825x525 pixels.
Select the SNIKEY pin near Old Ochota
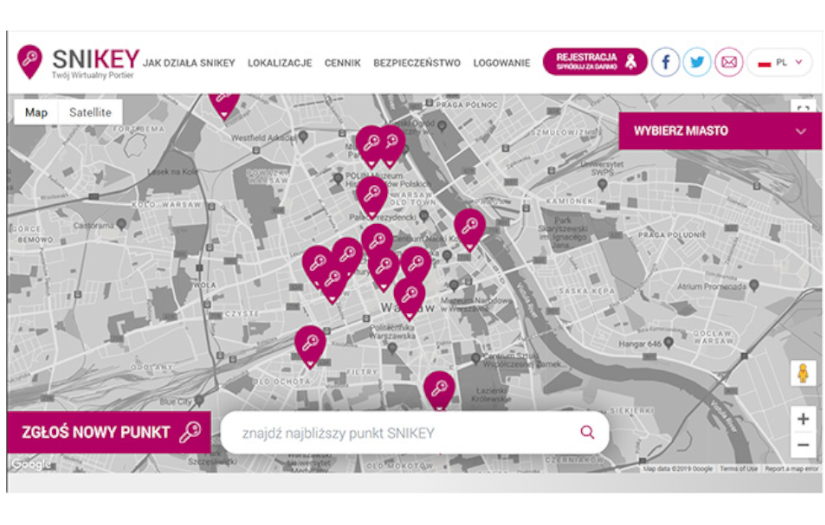(310, 346)
